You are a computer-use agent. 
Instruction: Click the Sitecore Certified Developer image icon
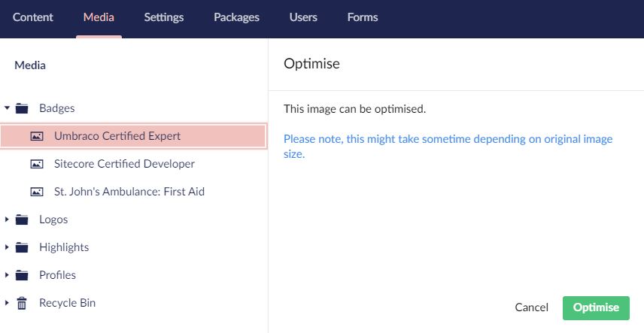[x=37, y=164]
